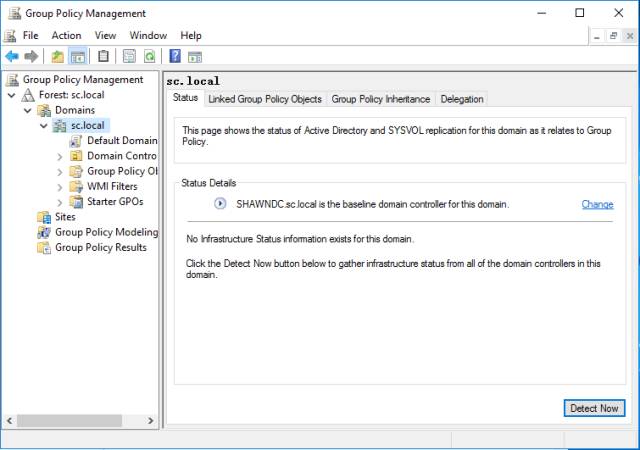The width and height of the screenshot is (640, 450).
Task: Expand baseline domain controller details arrow
Action: pos(220,203)
